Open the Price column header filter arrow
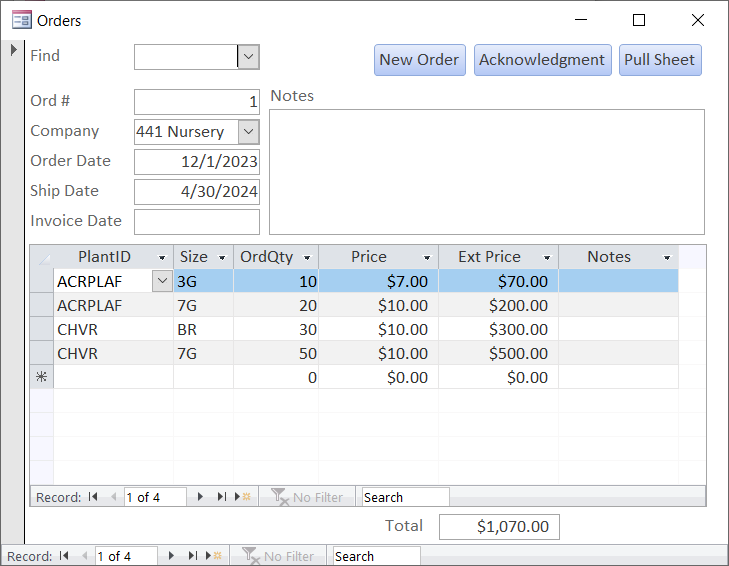This screenshot has width=729, height=566. click(x=427, y=258)
